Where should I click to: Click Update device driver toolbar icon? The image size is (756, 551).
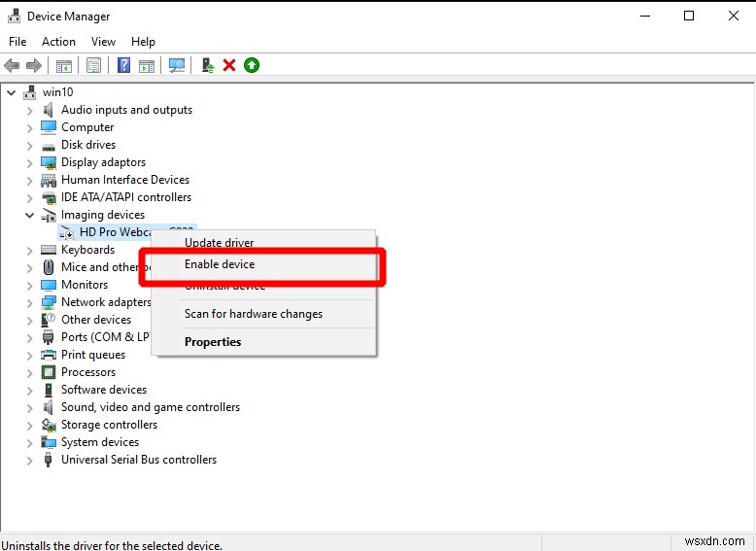(208, 65)
